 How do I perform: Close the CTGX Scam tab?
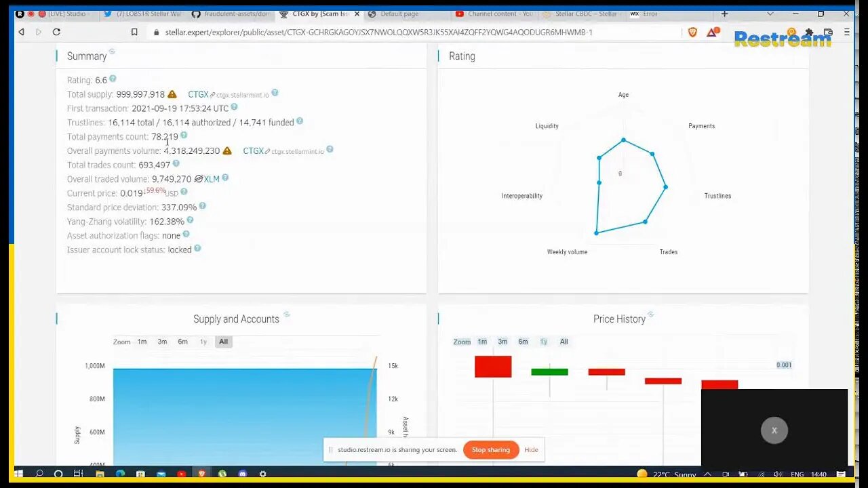click(357, 14)
